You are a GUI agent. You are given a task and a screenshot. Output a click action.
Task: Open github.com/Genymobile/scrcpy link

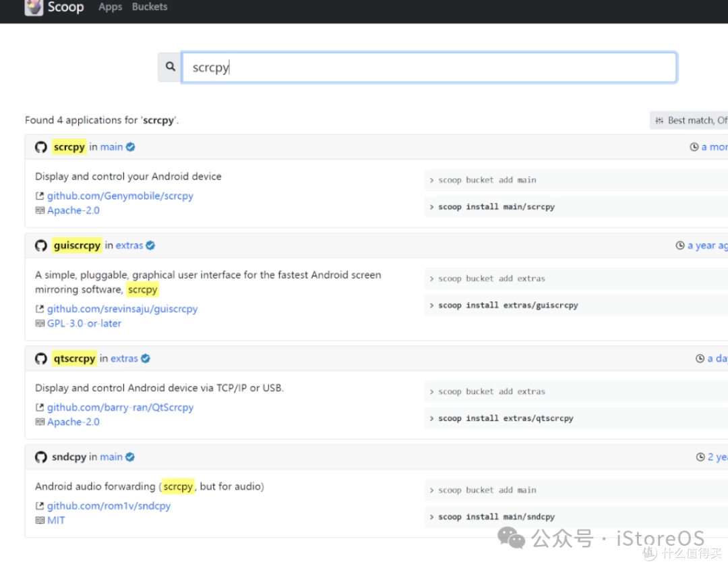coord(120,196)
